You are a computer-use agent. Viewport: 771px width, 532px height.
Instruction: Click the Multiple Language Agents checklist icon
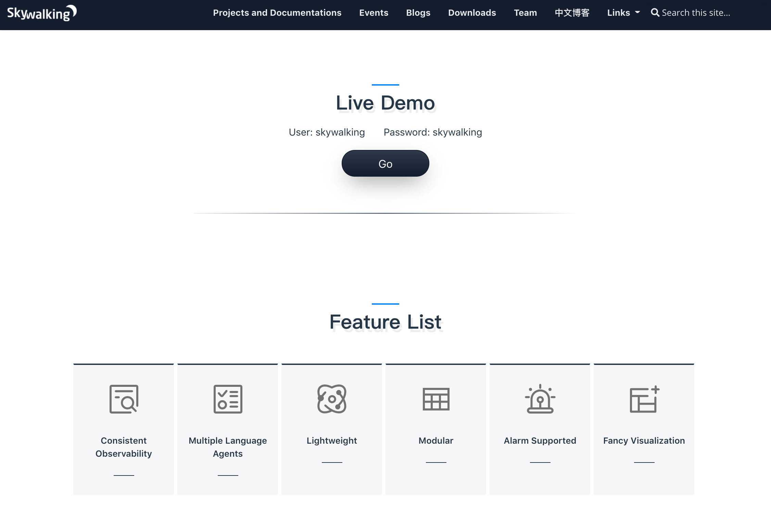point(228,399)
